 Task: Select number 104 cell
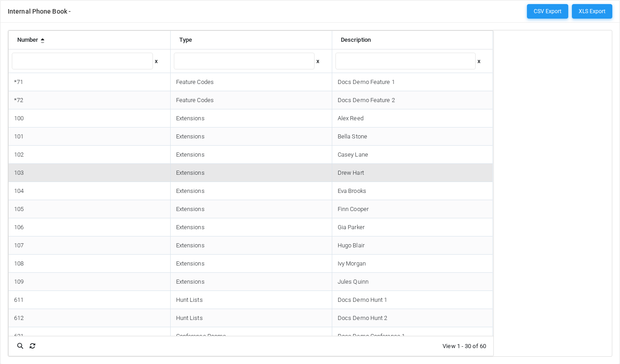coord(89,191)
